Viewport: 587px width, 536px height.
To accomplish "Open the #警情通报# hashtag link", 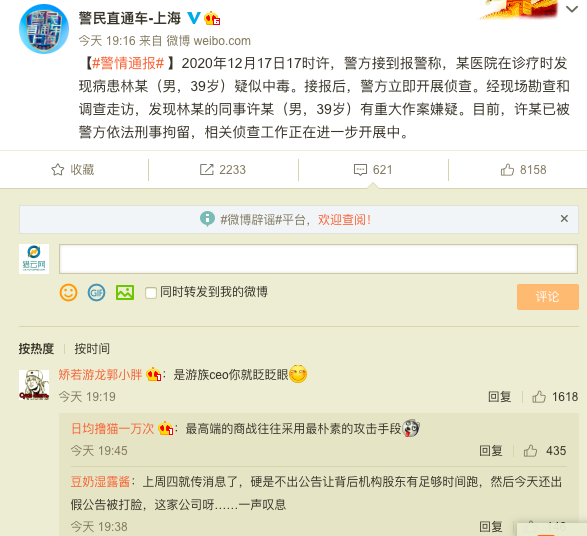I will point(128,63).
